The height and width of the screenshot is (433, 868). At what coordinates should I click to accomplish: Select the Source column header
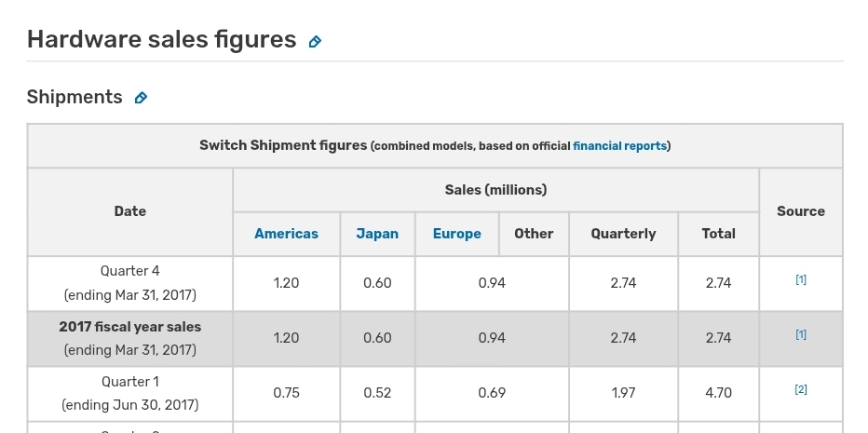801,211
